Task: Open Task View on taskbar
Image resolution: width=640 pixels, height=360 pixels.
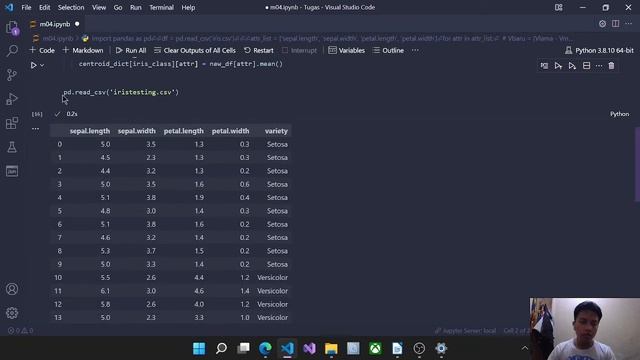Action: [x=243, y=349]
